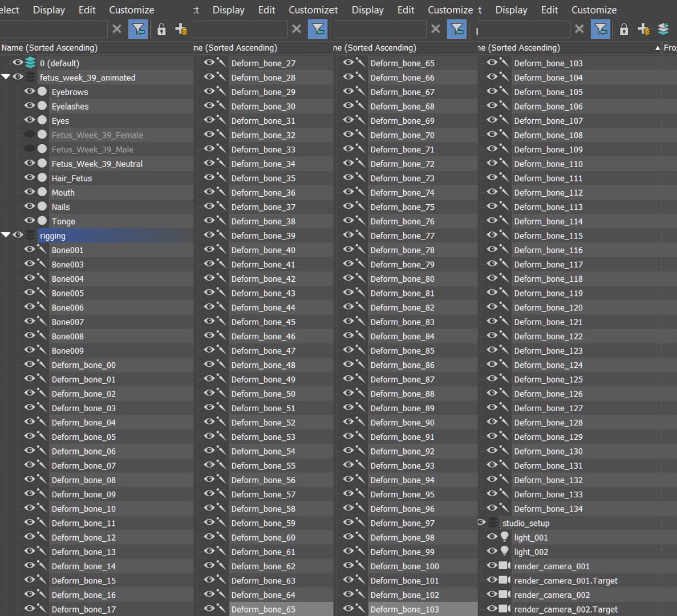Click the bone icon beside Bone001
Viewport: 677px width, 616px height.
click(42, 249)
